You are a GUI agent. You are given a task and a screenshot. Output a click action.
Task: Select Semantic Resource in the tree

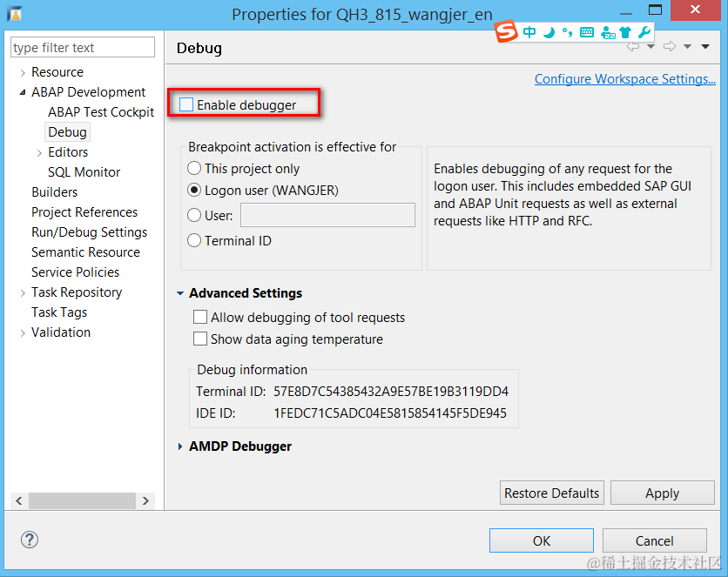pos(85,252)
